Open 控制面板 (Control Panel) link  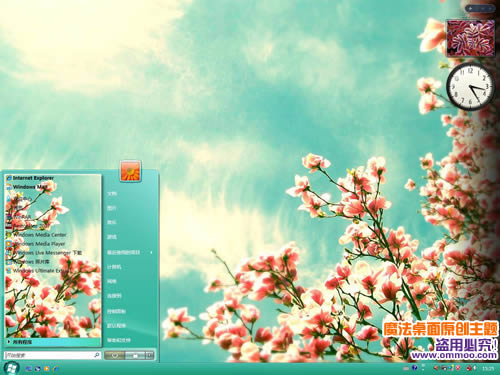coord(116,311)
